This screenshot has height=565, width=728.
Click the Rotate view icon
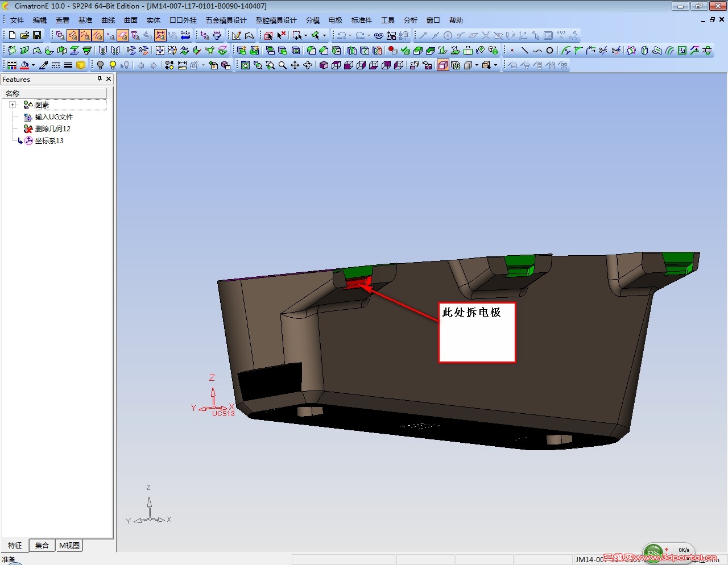point(308,65)
